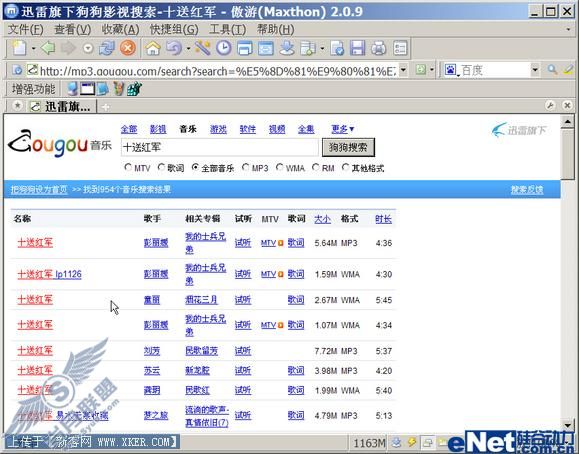Click the favorites star icon on tab bar
Screen dimensions: 579x454
coord(17,106)
